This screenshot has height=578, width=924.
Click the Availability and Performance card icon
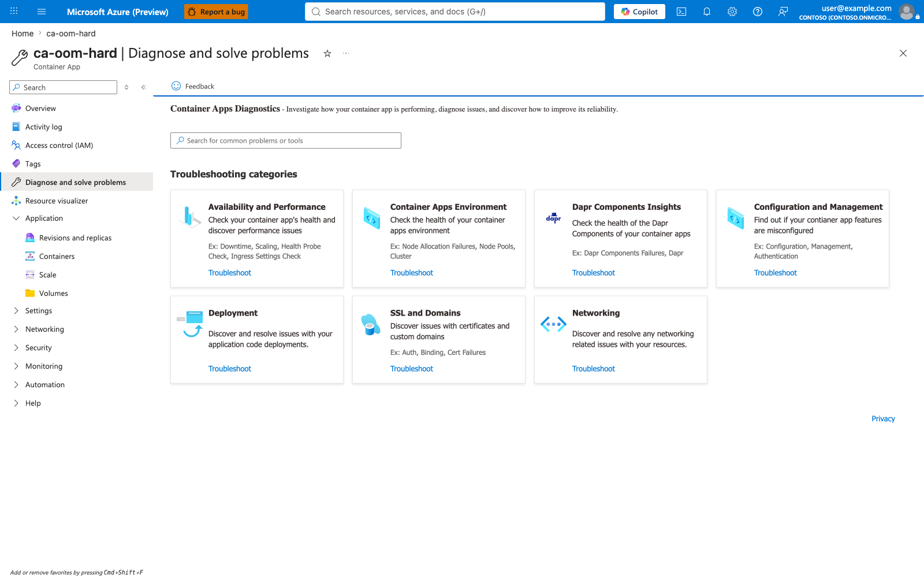(189, 217)
